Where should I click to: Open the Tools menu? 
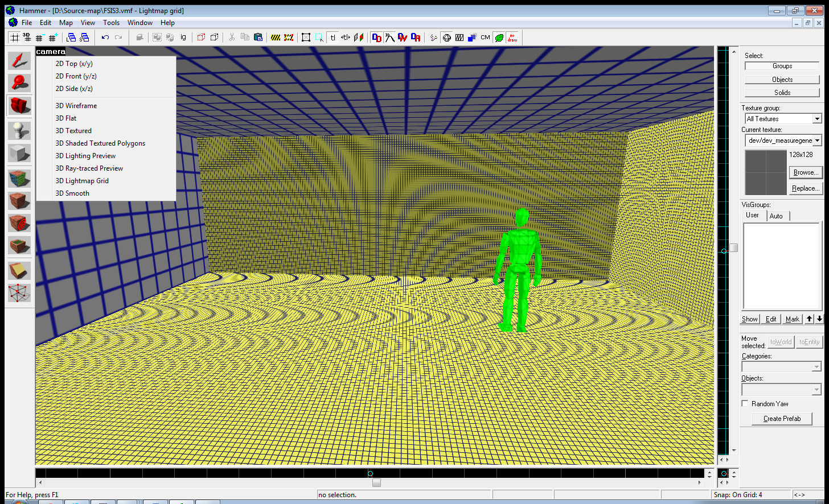[x=111, y=23]
